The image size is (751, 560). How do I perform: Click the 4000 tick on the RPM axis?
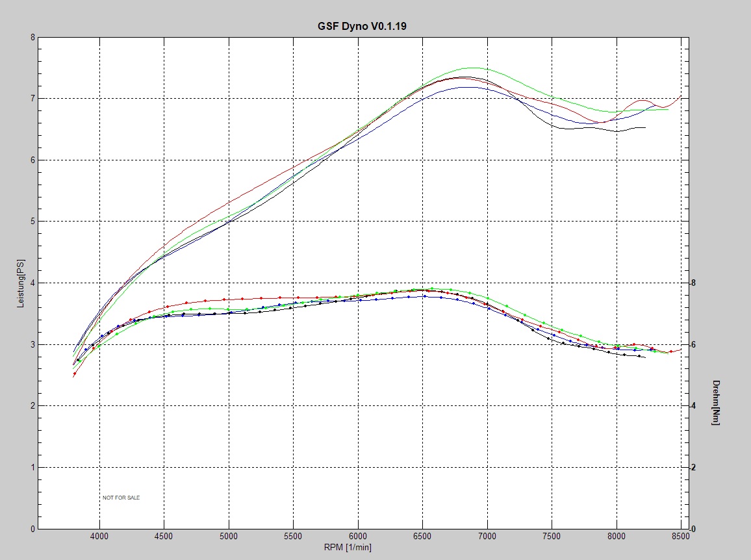99,536
